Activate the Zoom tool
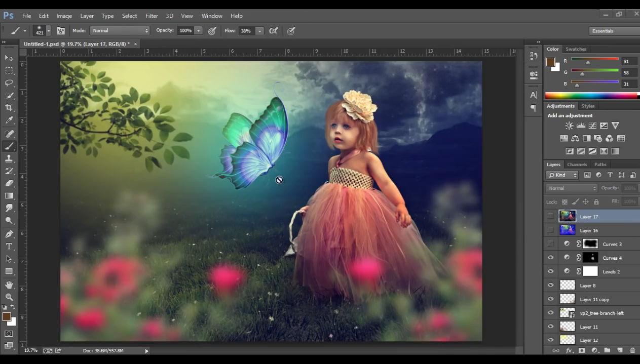640x364 pixels. (9, 297)
